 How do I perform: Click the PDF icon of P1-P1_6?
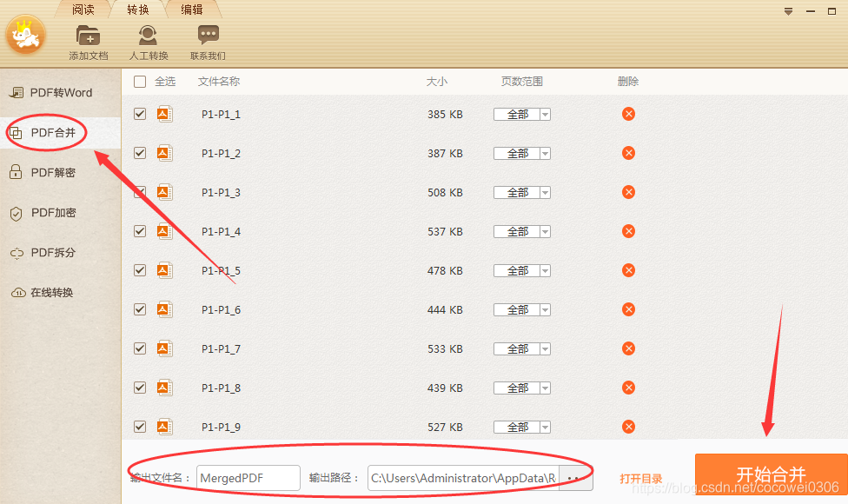click(164, 309)
